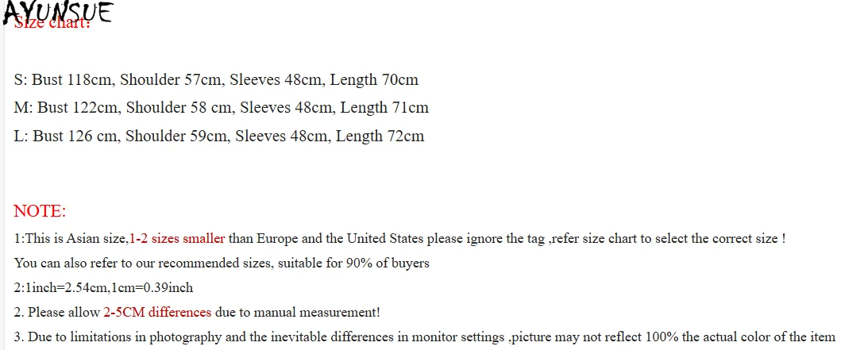The image size is (868, 350).
Task: Click the red "2-5CM differences" text
Action: click(157, 312)
